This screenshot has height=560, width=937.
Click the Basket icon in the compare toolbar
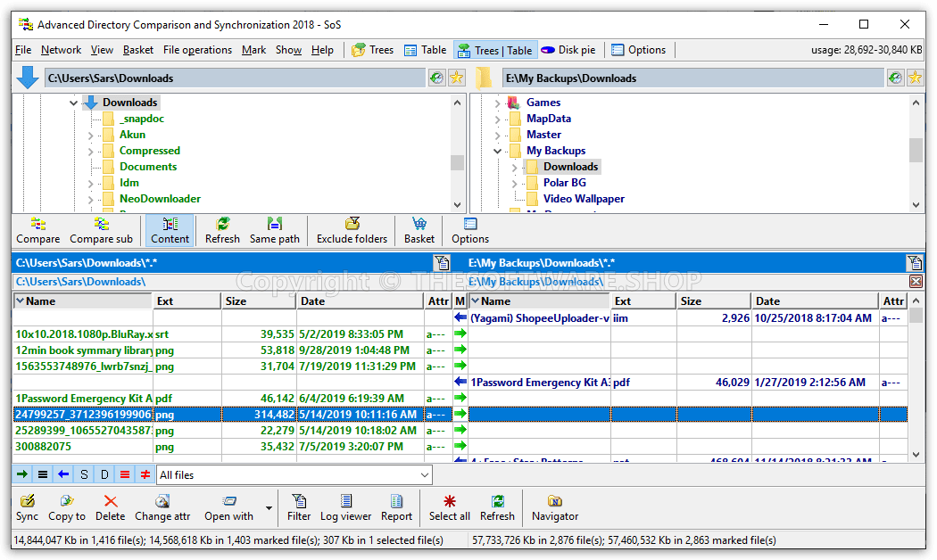point(419,230)
